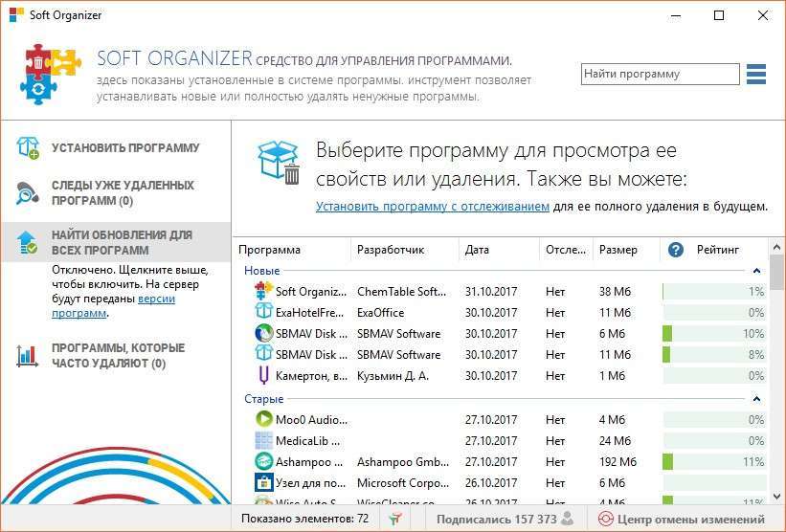Viewport: 786px width, 532px height.
Task: Sort by Отсле... column header
Action: (x=566, y=250)
